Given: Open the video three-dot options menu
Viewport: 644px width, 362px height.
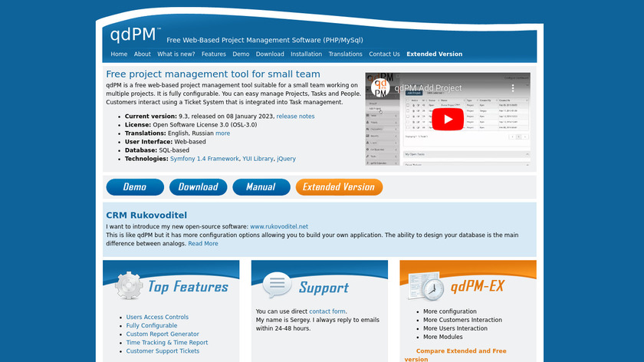Looking at the screenshot, I should pos(513,88).
